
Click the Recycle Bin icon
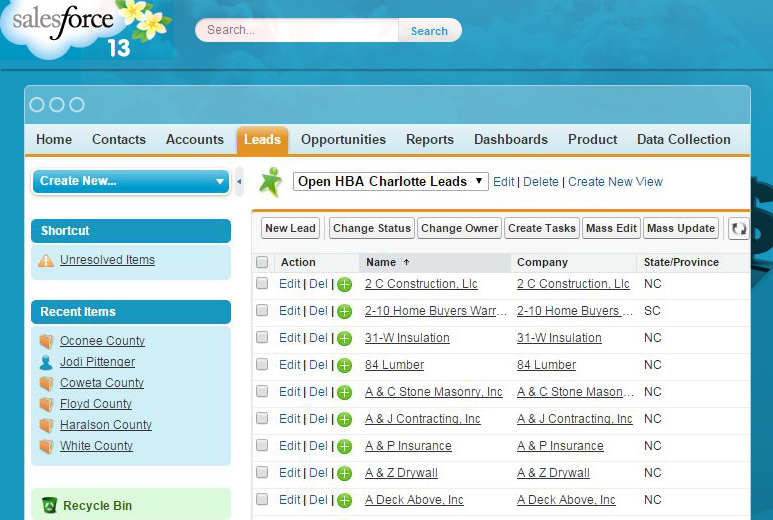point(50,506)
